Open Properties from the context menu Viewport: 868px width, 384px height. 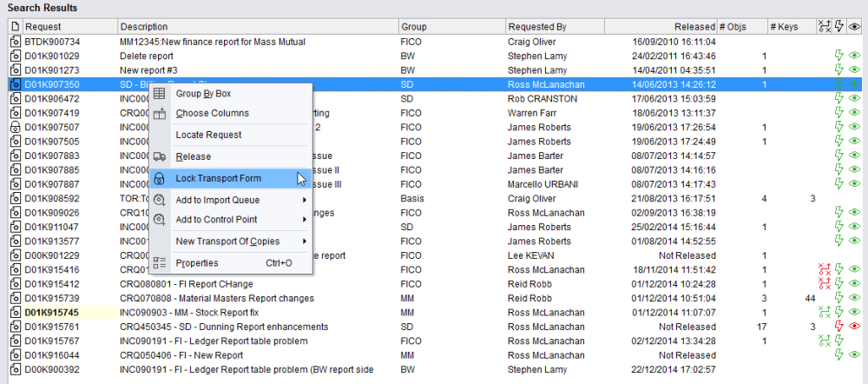231,262
